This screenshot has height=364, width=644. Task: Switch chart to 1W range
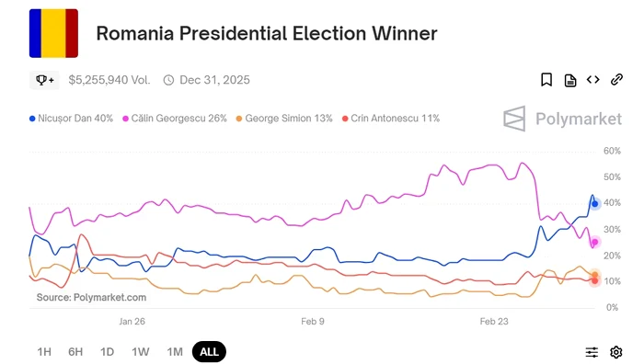[x=141, y=352]
